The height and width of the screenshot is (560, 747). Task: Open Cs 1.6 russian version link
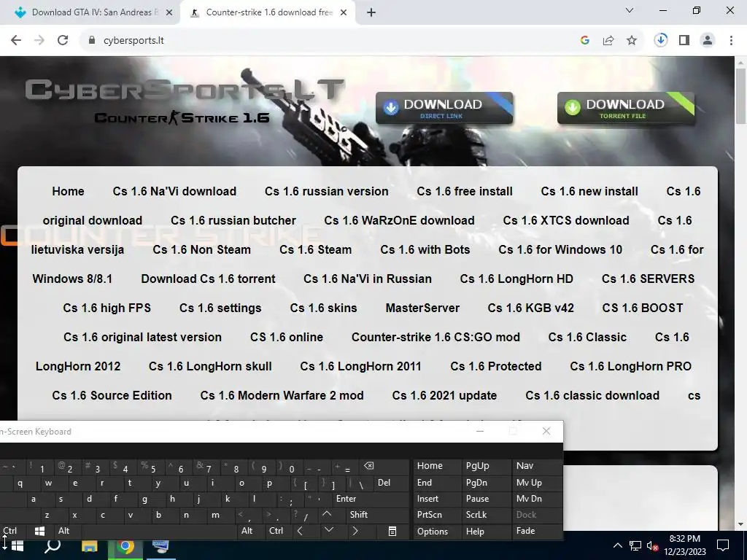point(326,192)
